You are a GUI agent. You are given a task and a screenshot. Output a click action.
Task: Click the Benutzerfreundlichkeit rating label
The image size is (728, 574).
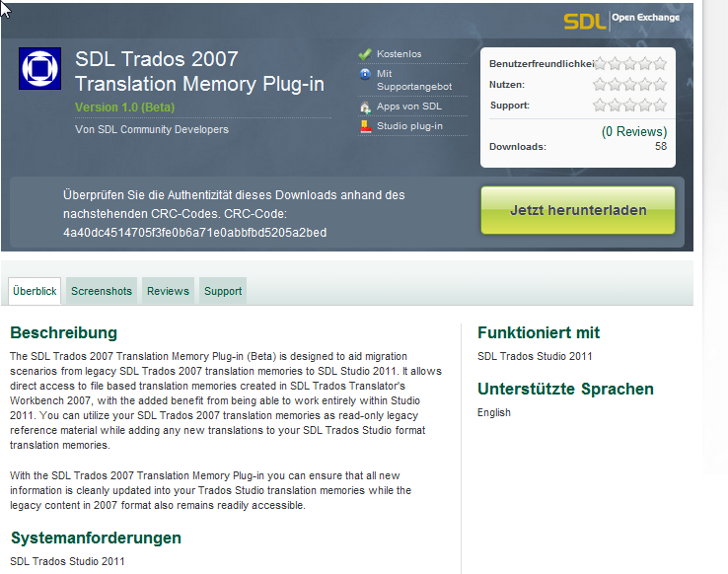click(542, 63)
